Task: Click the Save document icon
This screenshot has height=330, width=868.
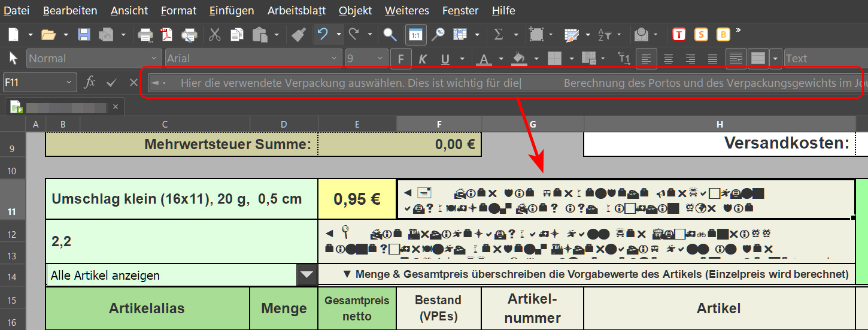Action: [84, 35]
